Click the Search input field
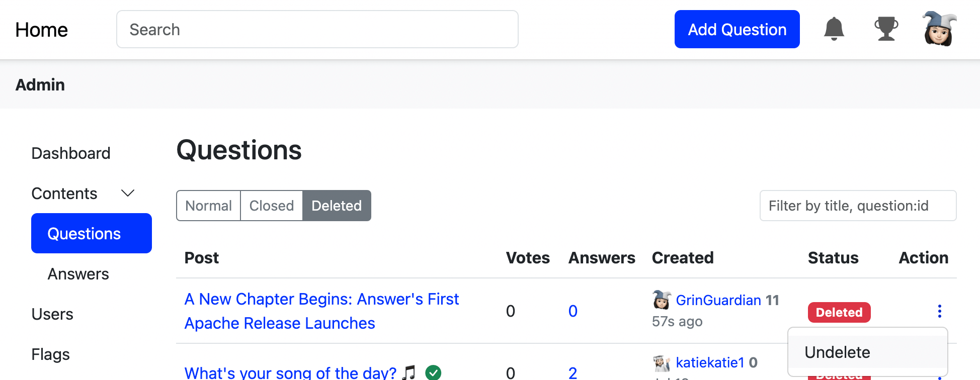 point(317,29)
